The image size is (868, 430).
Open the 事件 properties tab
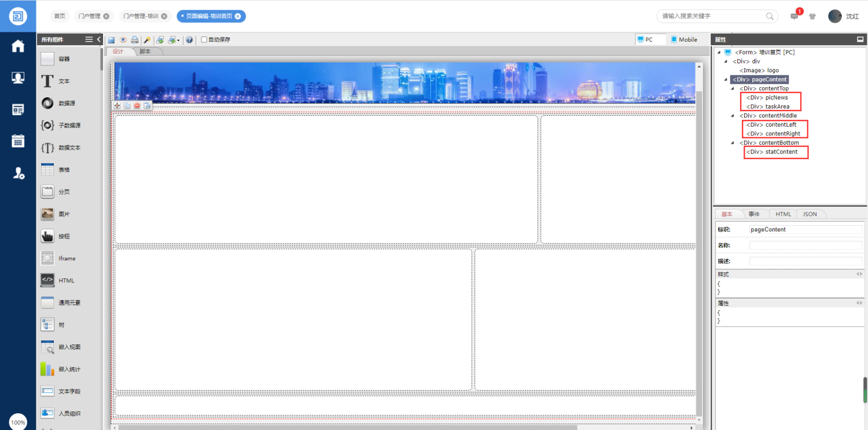pos(755,214)
